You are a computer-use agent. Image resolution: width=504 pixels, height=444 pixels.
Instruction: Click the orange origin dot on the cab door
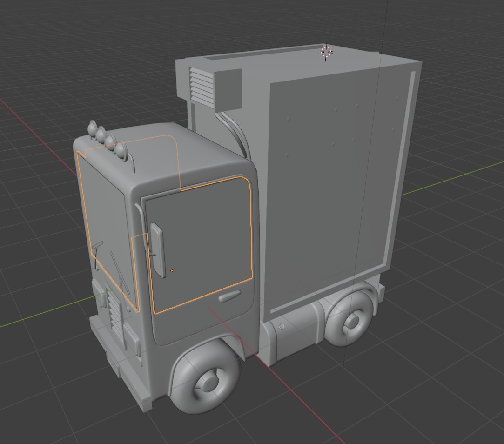(172, 271)
